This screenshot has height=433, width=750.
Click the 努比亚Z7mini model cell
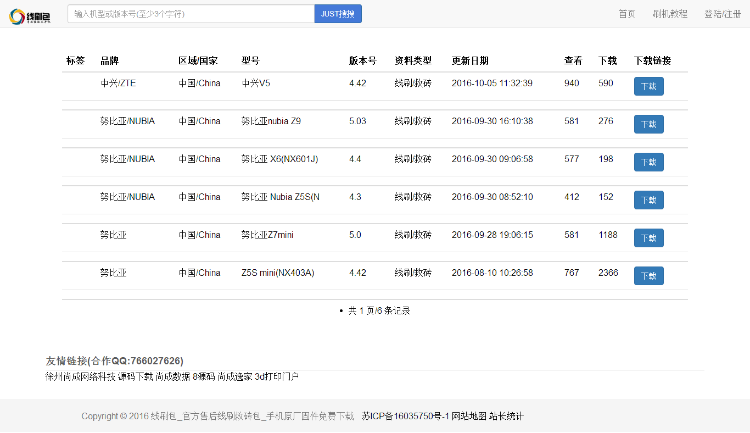click(x=267, y=235)
